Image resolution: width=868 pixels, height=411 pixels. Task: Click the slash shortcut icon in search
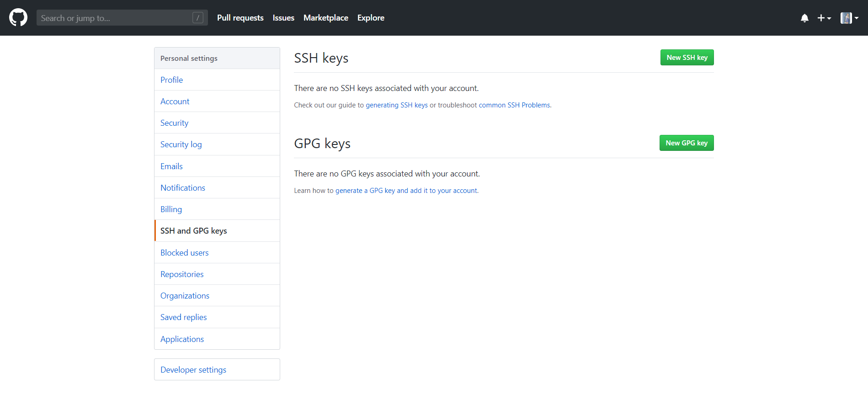pyautogui.click(x=198, y=18)
